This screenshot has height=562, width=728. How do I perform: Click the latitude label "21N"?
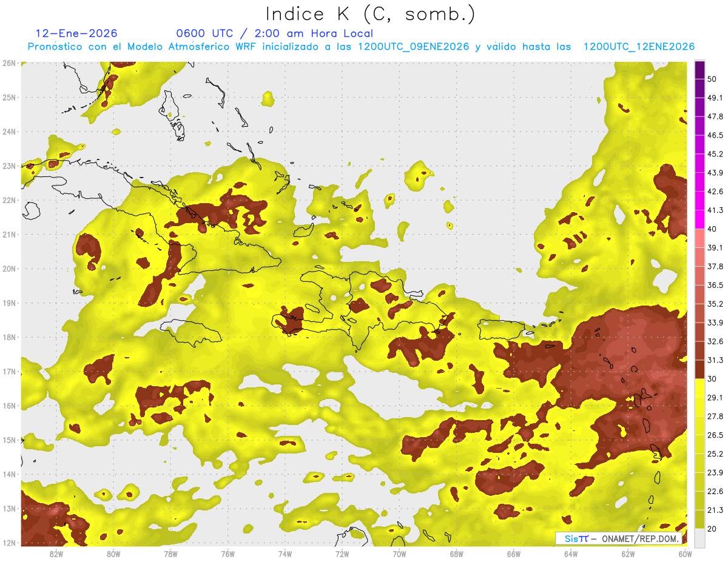click(x=8, y=234)
